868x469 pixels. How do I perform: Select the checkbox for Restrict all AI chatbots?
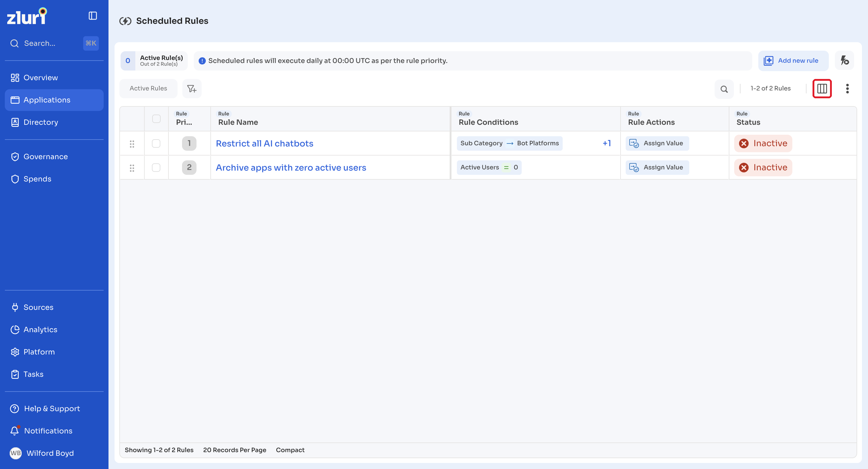tap(156, 143)
